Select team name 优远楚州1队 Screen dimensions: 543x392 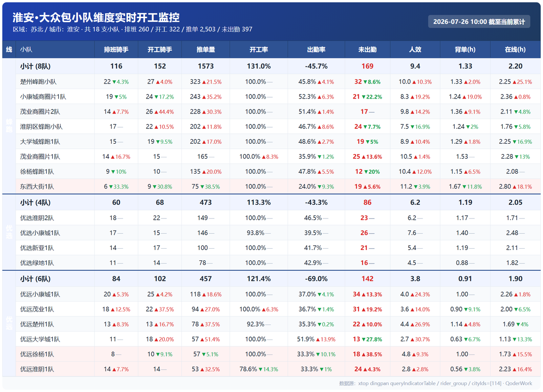point(37,324)
